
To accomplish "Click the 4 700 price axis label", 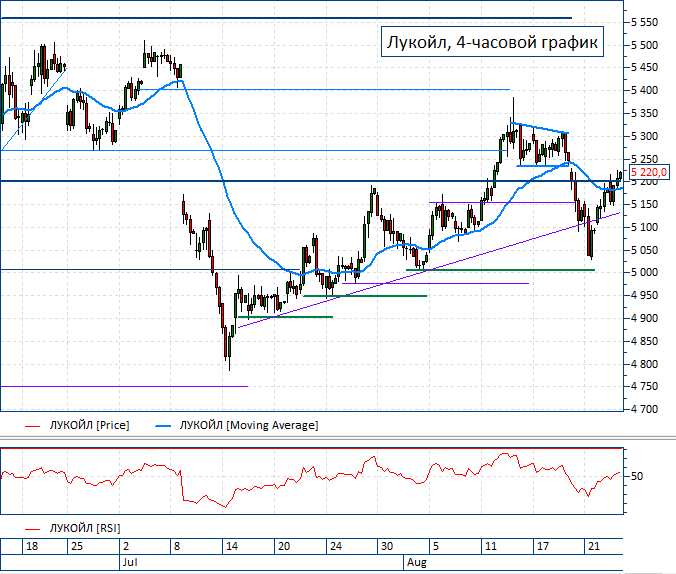I will tap(645, 409).
